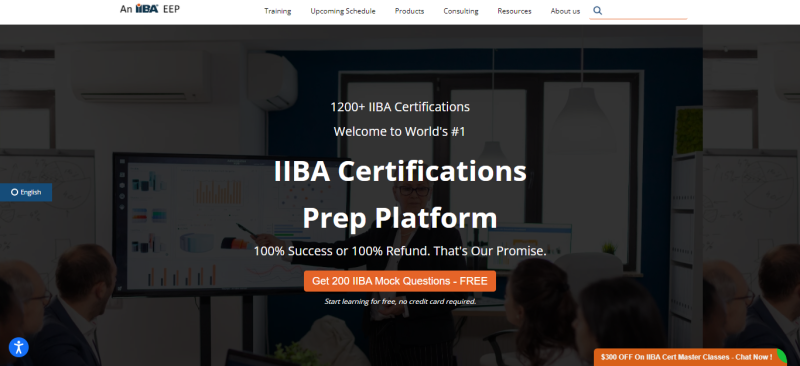Click the 1200+ IIBA Certifications text

tap(400, 107)
